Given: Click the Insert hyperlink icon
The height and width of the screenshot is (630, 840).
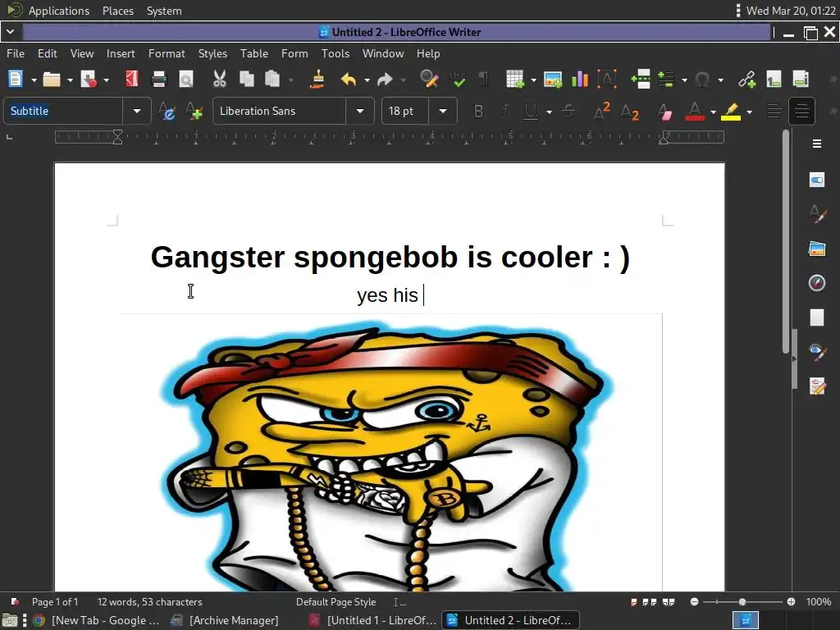Looking at the screenshot, I should (746, 80).
